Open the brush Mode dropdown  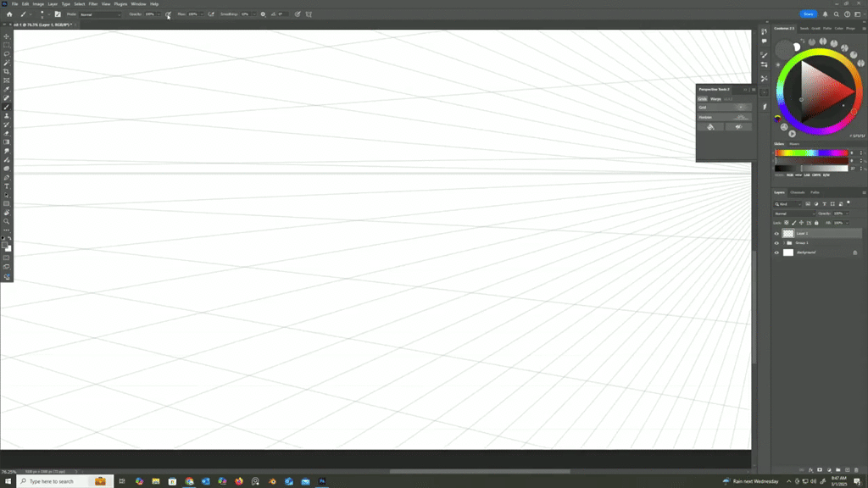pyautogui.click(x=100, y=14)
